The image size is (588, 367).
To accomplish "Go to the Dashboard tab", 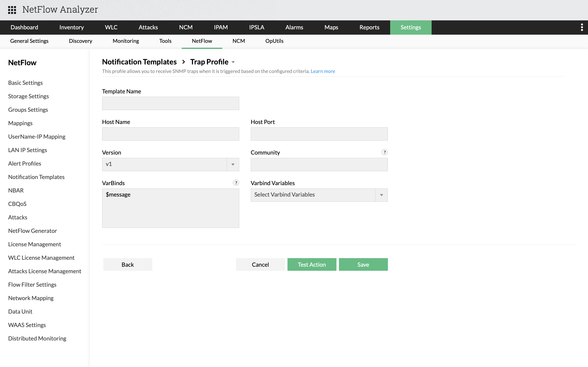I will pos(24,27).
